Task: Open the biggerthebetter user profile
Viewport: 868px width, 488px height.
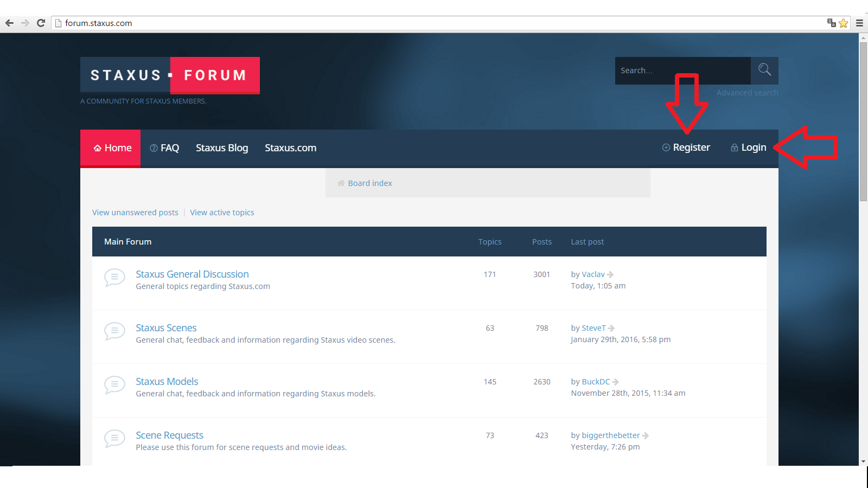Action: click(x=611, y=435)
